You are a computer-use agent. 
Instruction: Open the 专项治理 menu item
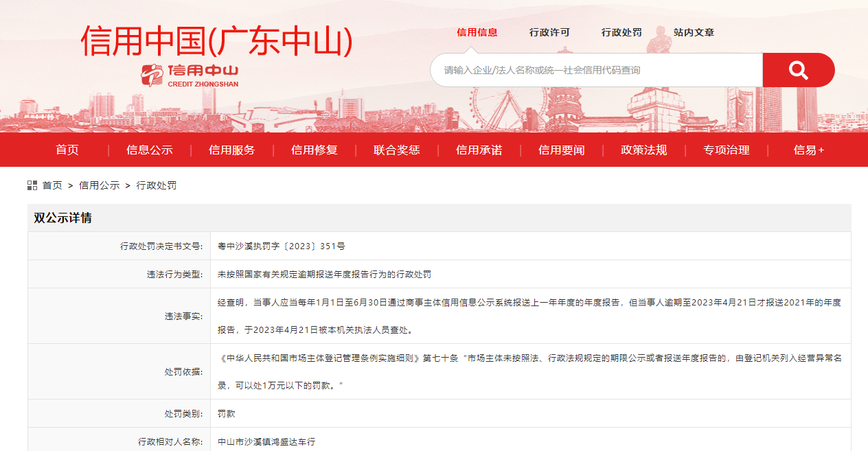click(727, 150)
